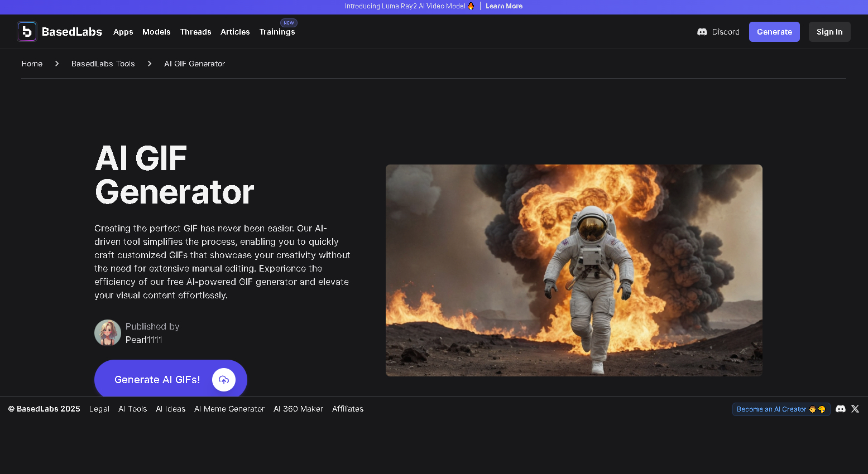This screenshot has width=868, height=474.
Task: Click the chevron after BasedLabs Tools breadcrumb
Action: (x=149, y=64)
